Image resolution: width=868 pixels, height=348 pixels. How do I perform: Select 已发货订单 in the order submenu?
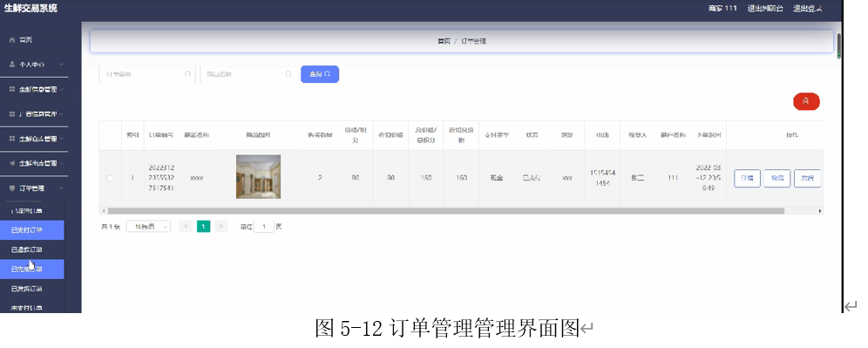pos(32,289)
